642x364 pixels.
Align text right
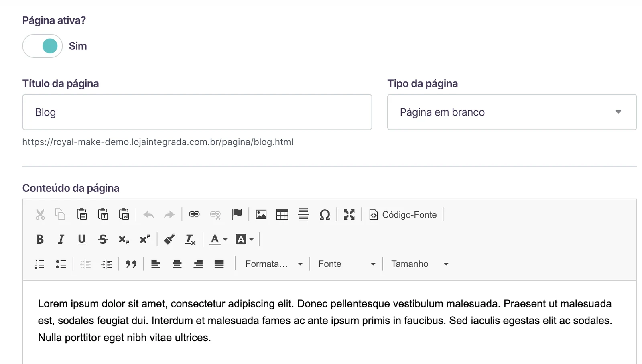point(198,264)
